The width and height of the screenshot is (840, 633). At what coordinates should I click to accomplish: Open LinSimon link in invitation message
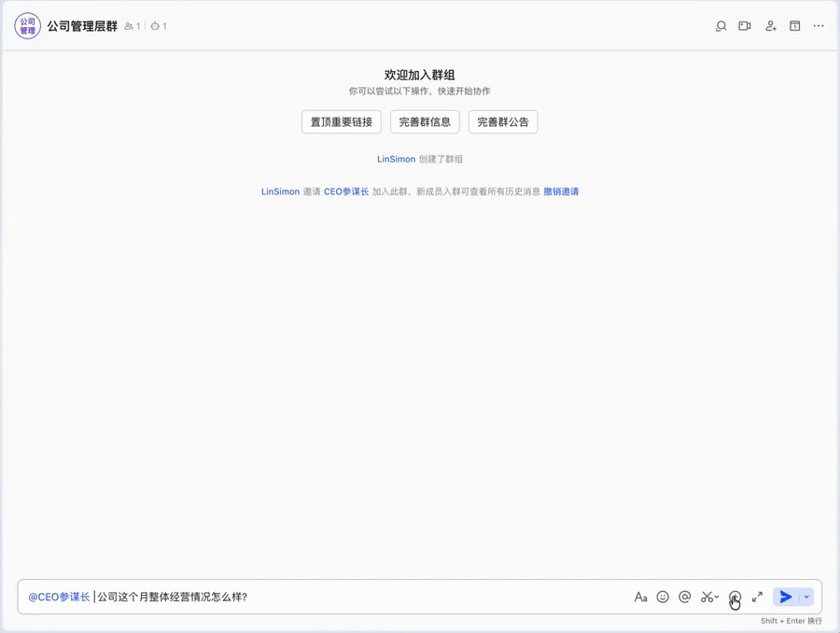[280, 191]
